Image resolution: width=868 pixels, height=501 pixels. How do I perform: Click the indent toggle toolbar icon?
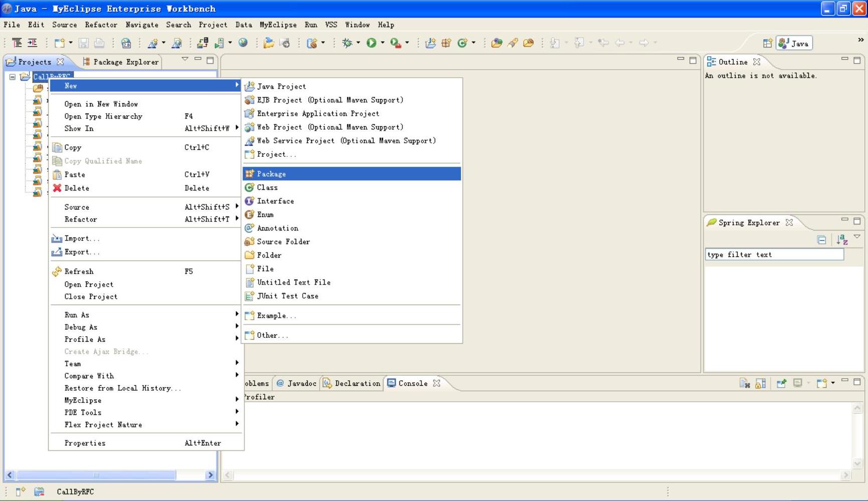click(x=32, y=43)
